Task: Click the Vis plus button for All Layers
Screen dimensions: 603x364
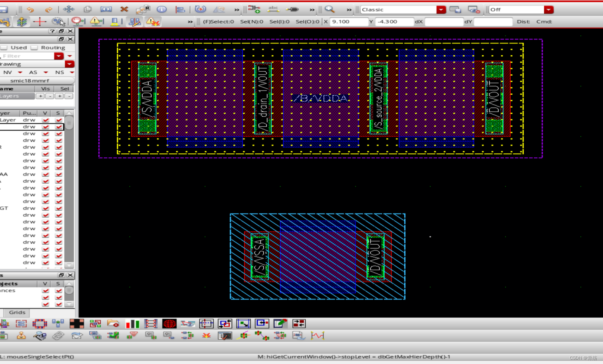Action: [40, 96]
